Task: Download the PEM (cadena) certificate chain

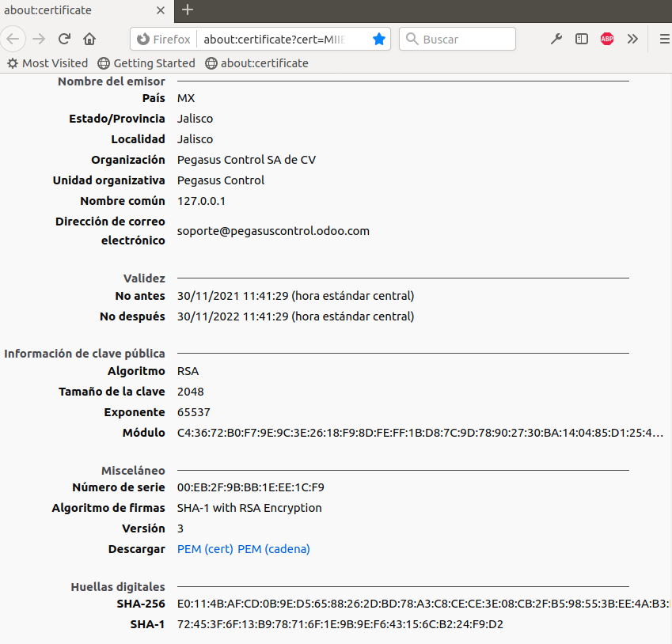Action: point(273,548)
